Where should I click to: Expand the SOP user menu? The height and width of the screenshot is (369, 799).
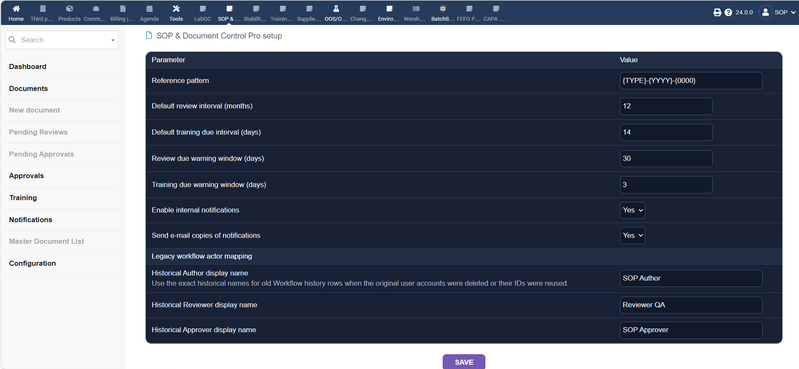point(785,12)
